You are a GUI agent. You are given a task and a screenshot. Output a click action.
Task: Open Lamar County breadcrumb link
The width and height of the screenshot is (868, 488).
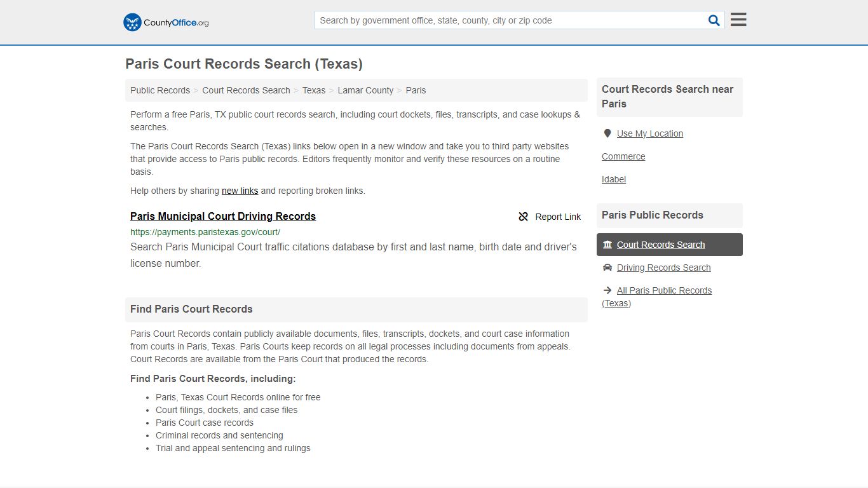coord(365,90)
